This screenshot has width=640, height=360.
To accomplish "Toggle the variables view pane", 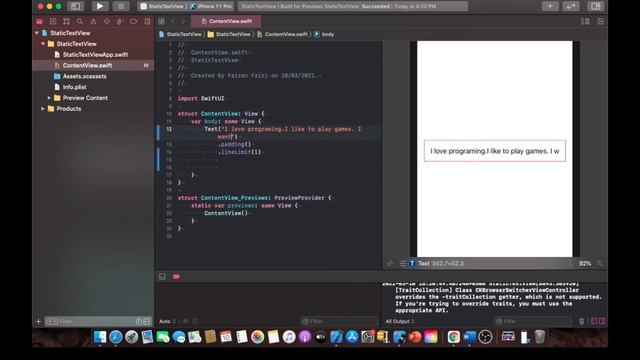I will (594, 322).
